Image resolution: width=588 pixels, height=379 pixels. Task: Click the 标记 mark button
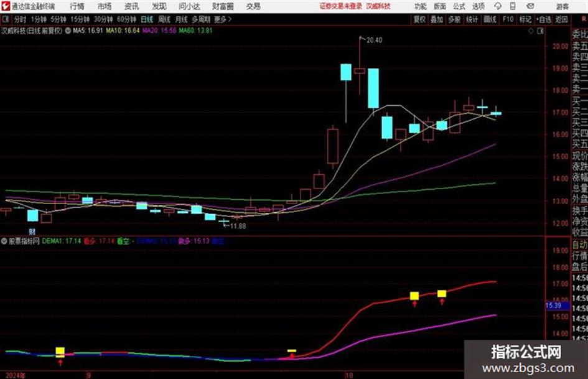[525, 19]
